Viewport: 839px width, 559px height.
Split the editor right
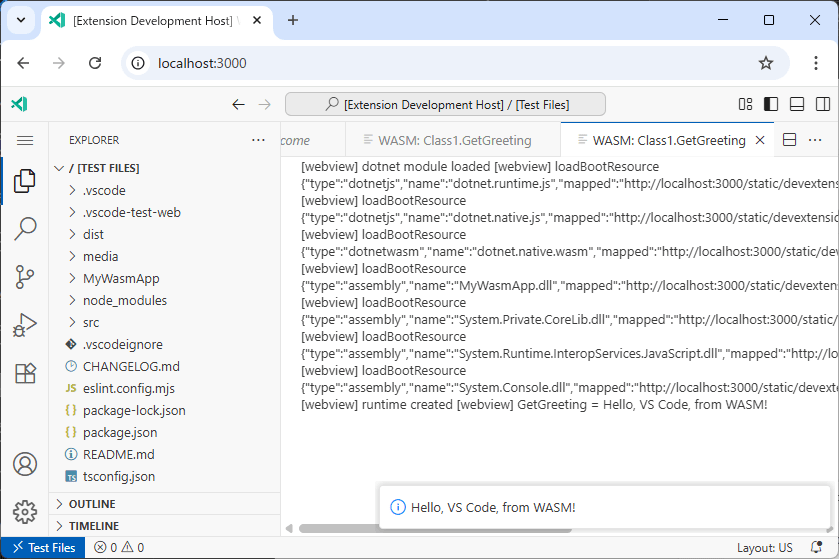789,140
